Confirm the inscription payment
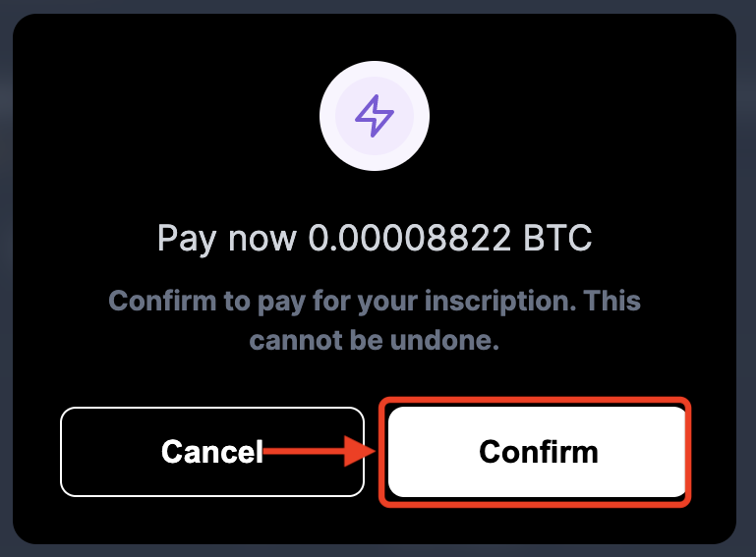Image resolution: width=756 pixels, height=557 pixels. tap(537, 452)
